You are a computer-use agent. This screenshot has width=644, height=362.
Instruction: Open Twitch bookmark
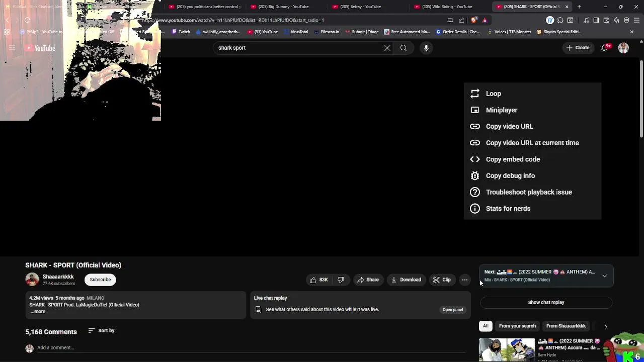tap(181, 32)
